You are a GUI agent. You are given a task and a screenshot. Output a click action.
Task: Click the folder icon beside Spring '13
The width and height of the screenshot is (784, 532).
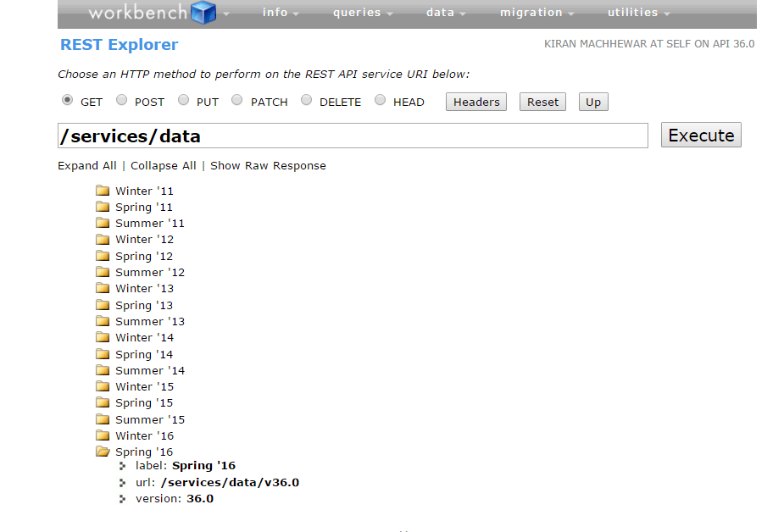click(x=103, y=305)
